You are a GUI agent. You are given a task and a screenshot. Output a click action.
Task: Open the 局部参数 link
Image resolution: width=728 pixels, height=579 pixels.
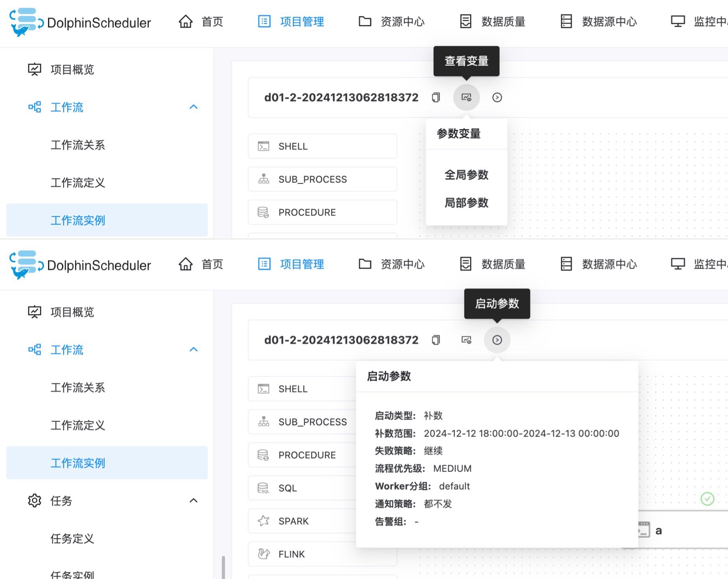(466, 203)
